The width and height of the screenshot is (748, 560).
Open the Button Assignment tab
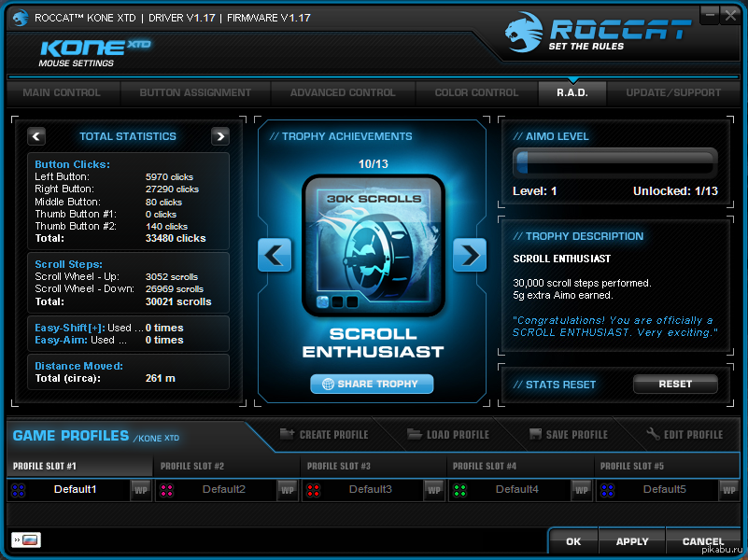pyautogui.click(x=195, y=93)
